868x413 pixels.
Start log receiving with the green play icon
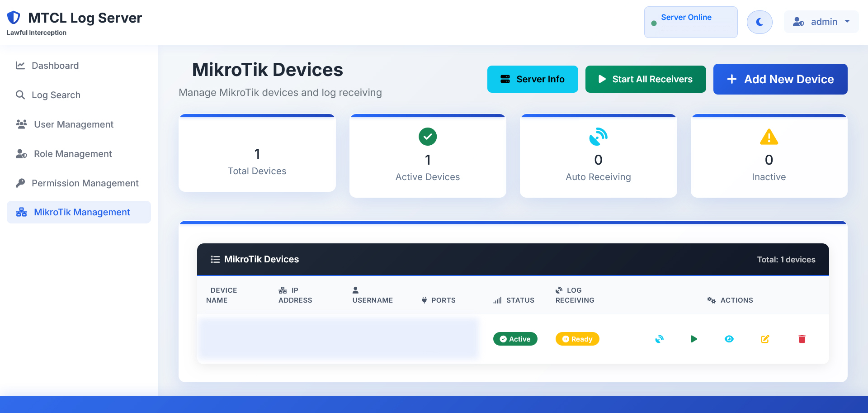[x=694, y=339]
